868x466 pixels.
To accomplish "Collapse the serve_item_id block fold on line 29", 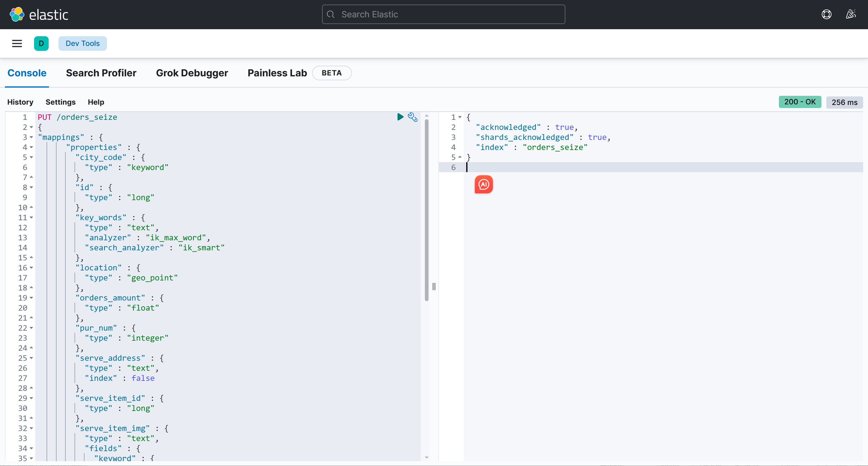I will tap(31, 398).
